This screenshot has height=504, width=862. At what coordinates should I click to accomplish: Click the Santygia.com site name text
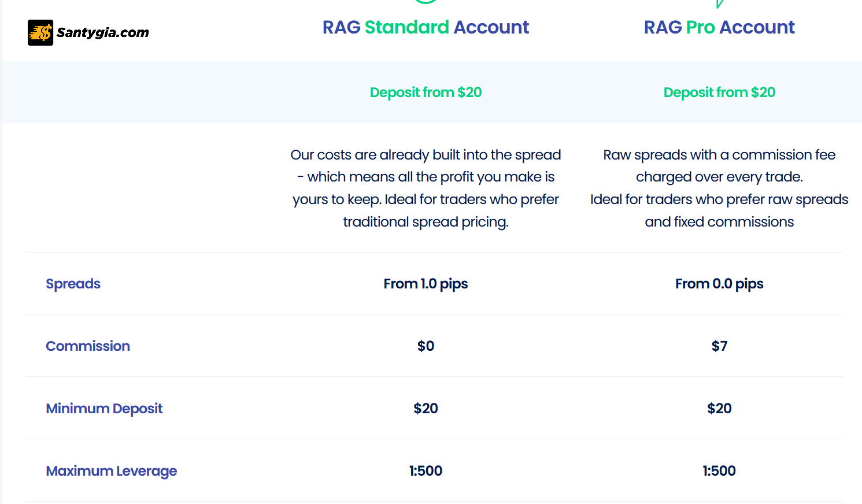tap(102, 32)
